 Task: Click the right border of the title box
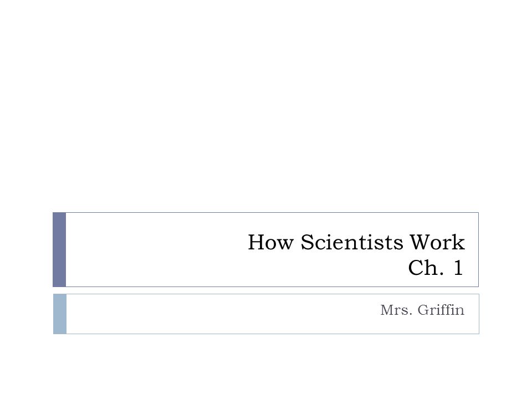[x=478, y=250]
